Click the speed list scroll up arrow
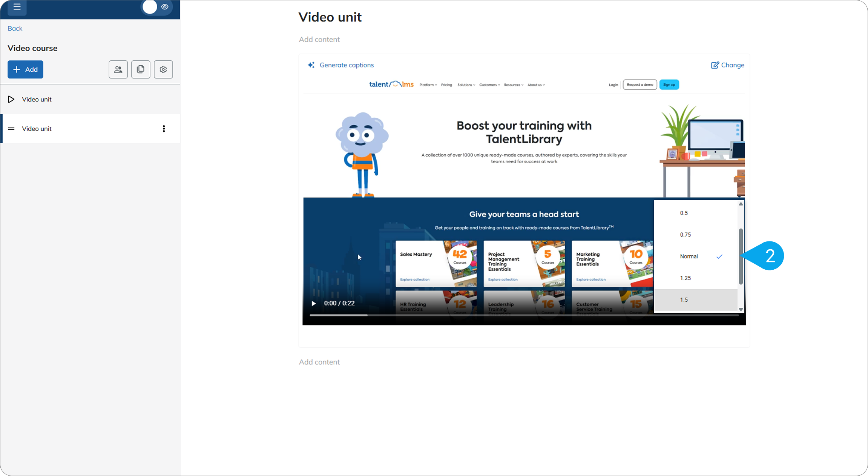Image resolution: width=868 pixels, height=476 pixels. [741, 204]
